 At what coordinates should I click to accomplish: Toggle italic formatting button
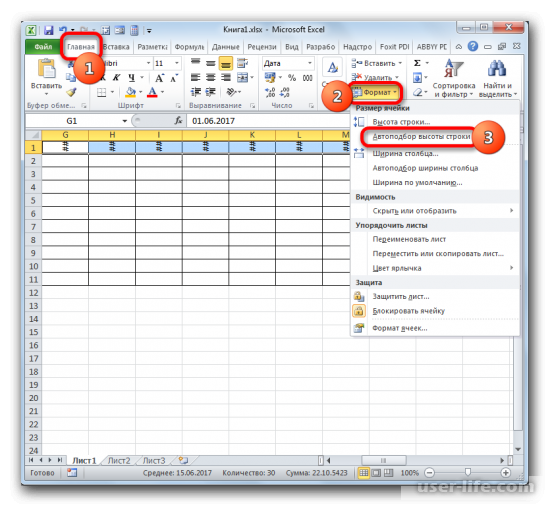click(116, 78)
